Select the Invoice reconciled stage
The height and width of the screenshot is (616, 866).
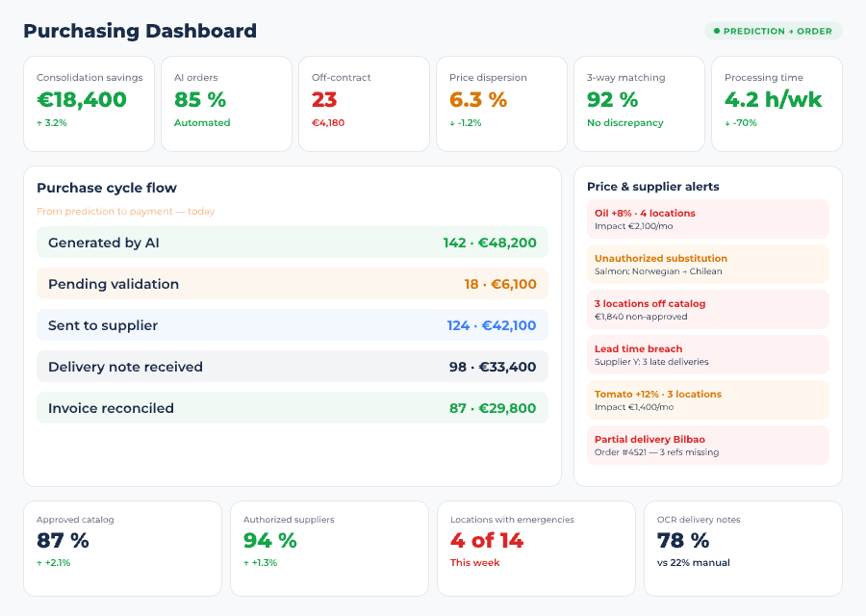(292, 408)
